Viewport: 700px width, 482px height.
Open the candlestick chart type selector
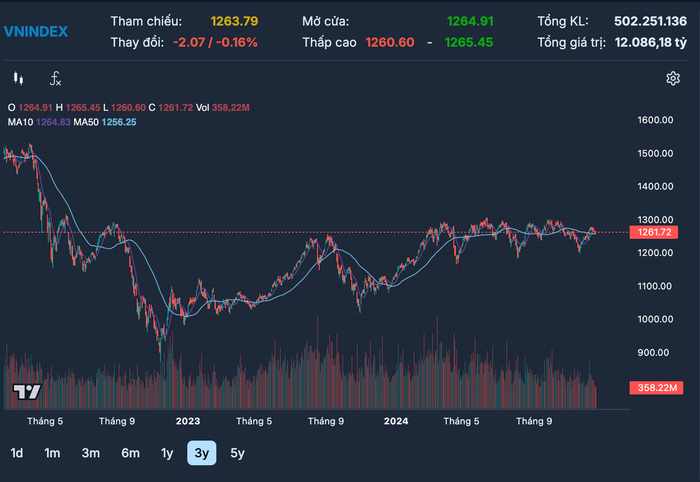click(18, 79)
